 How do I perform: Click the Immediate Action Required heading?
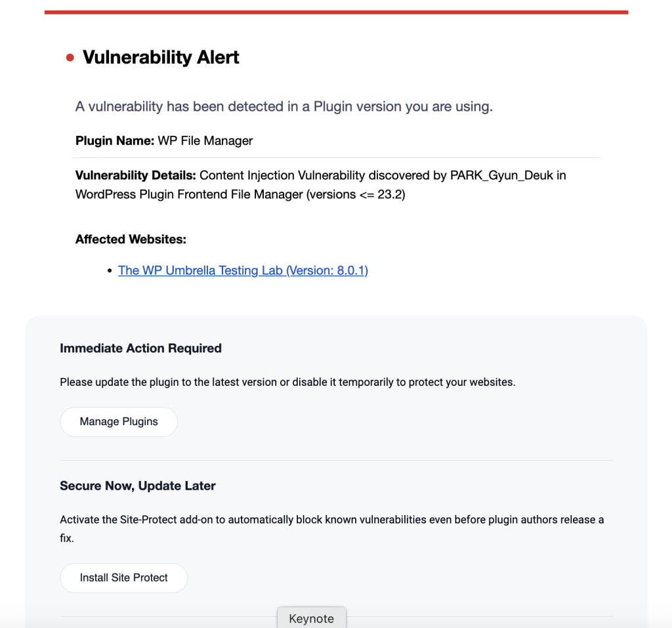[140, 348]
